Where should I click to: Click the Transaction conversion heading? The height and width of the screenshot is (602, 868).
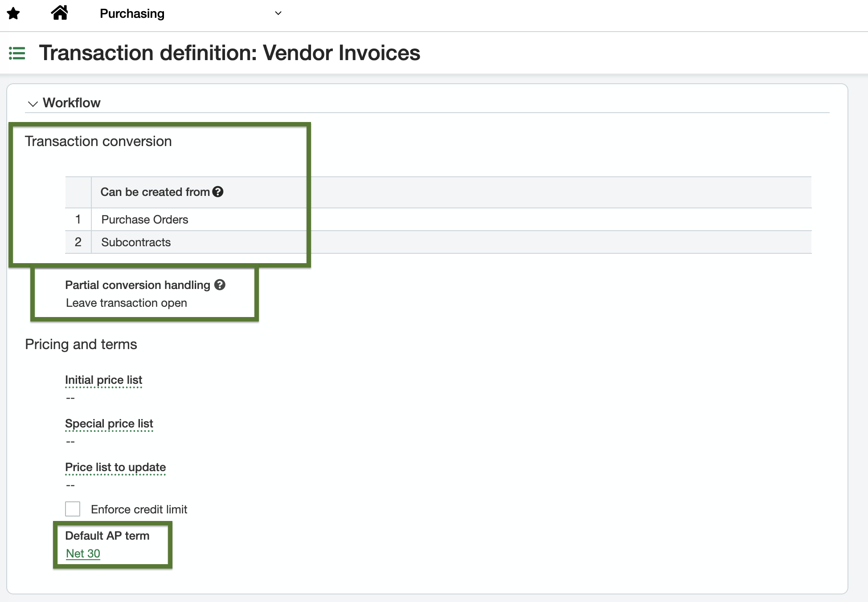pos(98,141)
